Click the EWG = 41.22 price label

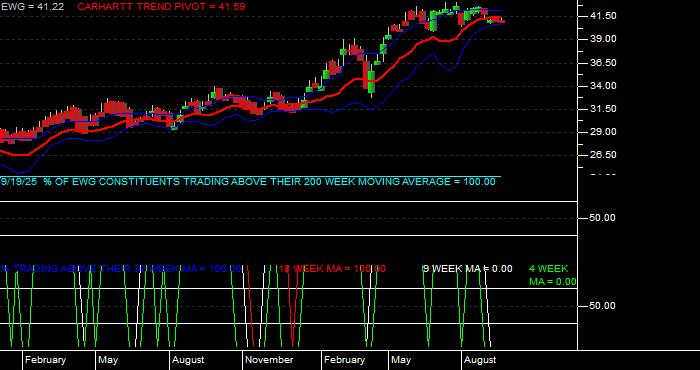click(x=33, y=7)
